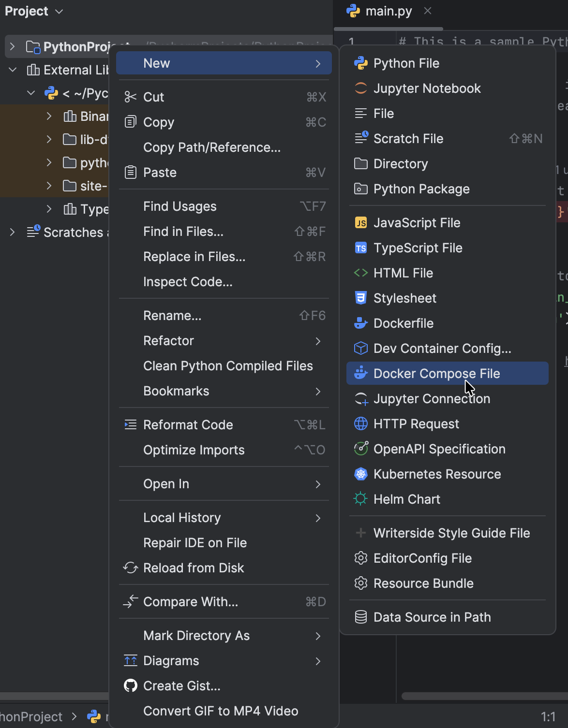This screenshot has width=568, height=728.
Task: Open the Project view dropdown
Action: [x=34, y=11]
